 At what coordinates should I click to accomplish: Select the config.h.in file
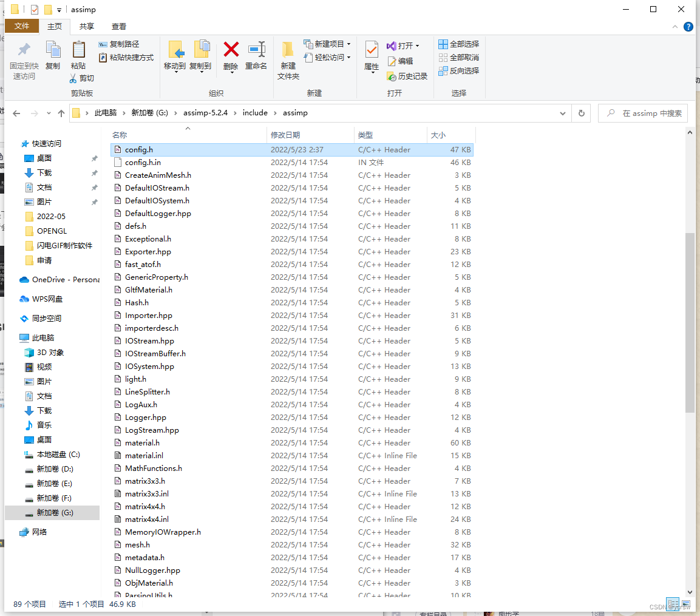coord(291,163)
